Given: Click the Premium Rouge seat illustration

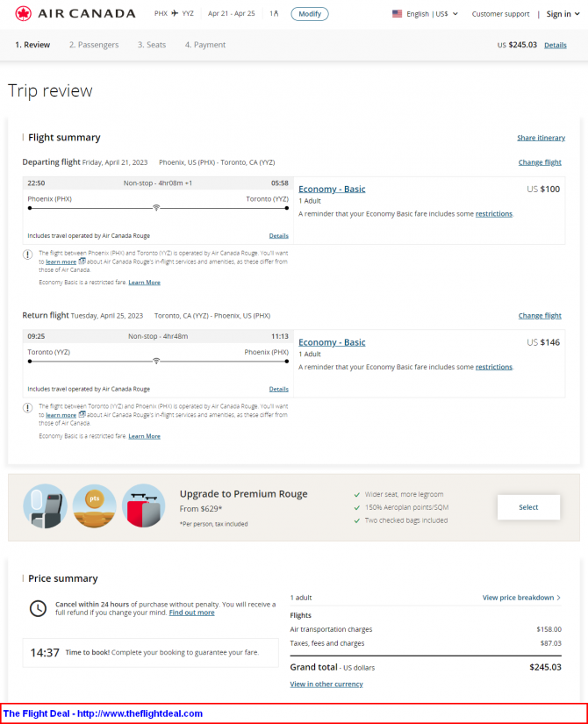Looking at the screenshot, I should [x=45, y=506].
